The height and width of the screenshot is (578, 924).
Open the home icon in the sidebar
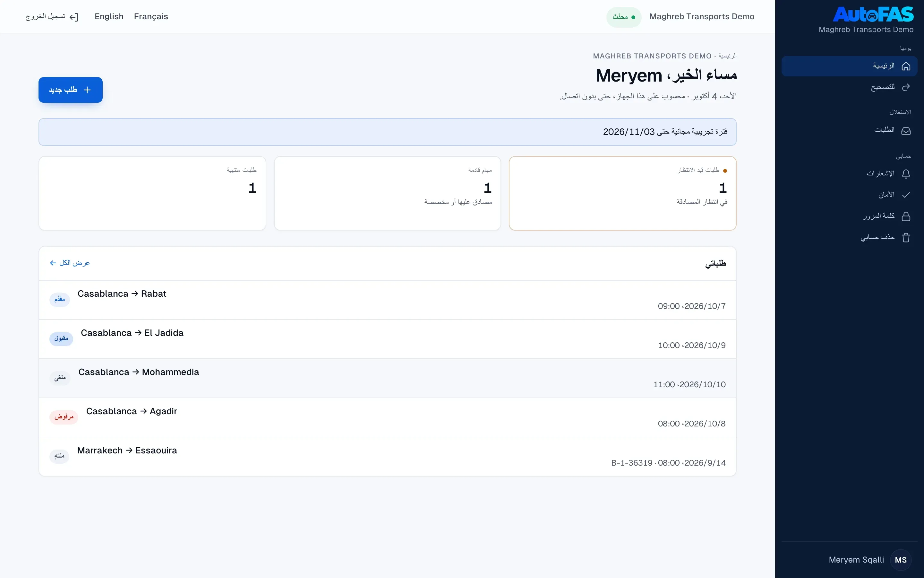coord(906,66)
